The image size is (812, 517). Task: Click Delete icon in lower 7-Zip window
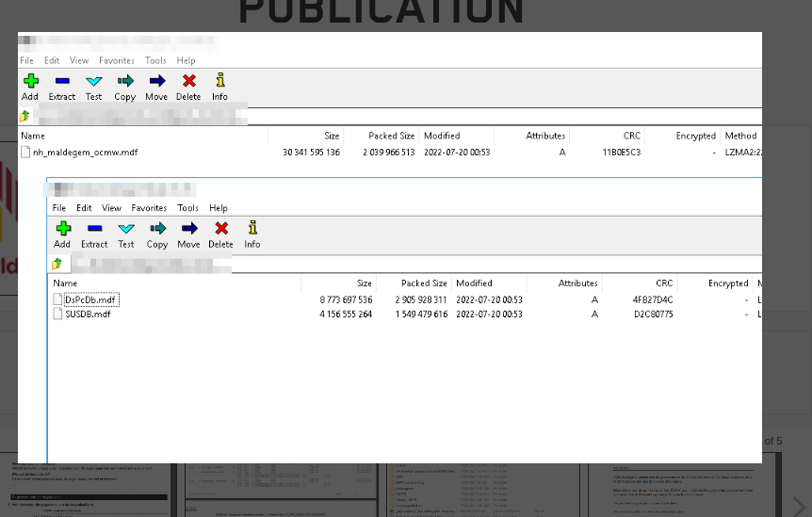click(x=221, y=228)
